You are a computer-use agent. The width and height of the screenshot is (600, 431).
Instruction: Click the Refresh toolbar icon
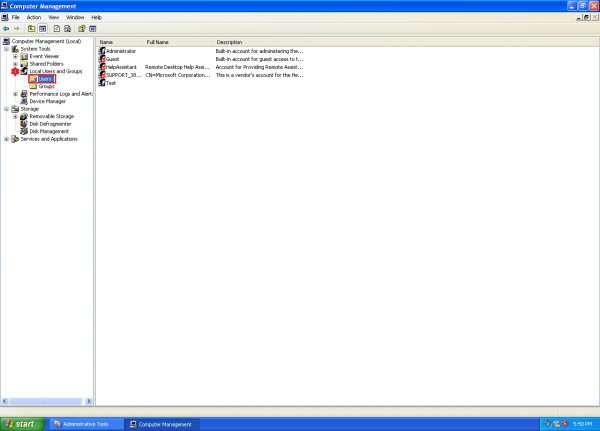click(57, 29)
